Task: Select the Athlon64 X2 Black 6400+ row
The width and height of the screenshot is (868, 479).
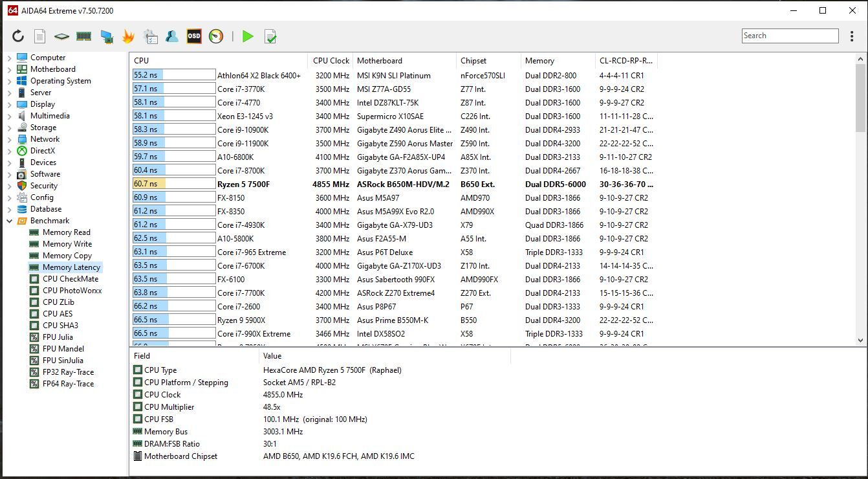Action: (x=394, y=75)
